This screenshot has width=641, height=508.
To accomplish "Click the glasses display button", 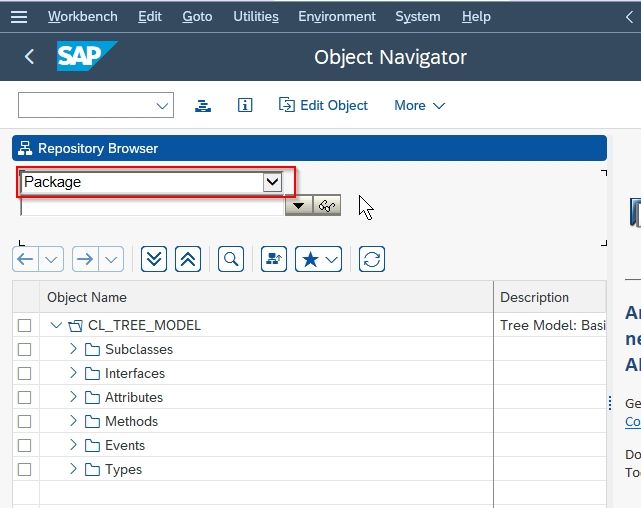I will 327,206.
